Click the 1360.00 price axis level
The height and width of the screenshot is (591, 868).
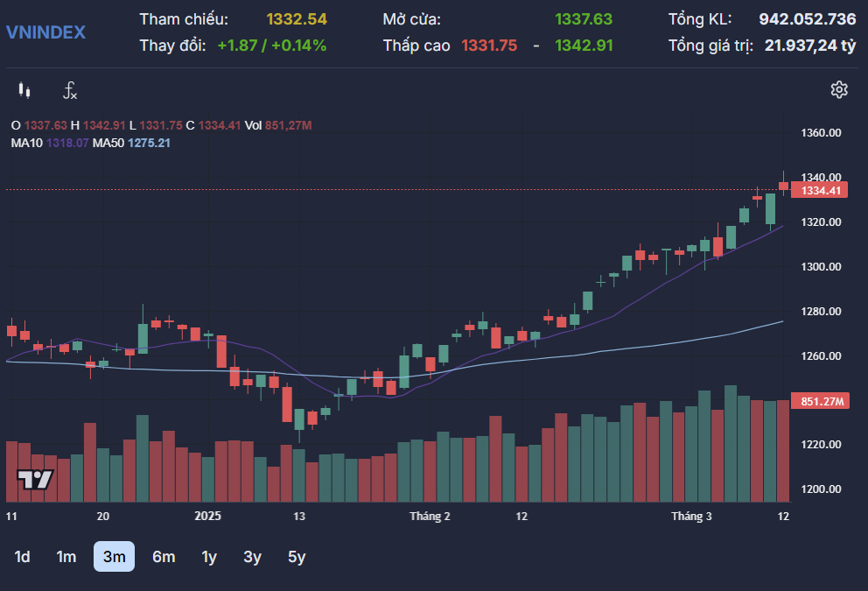[x=822, y=133]
